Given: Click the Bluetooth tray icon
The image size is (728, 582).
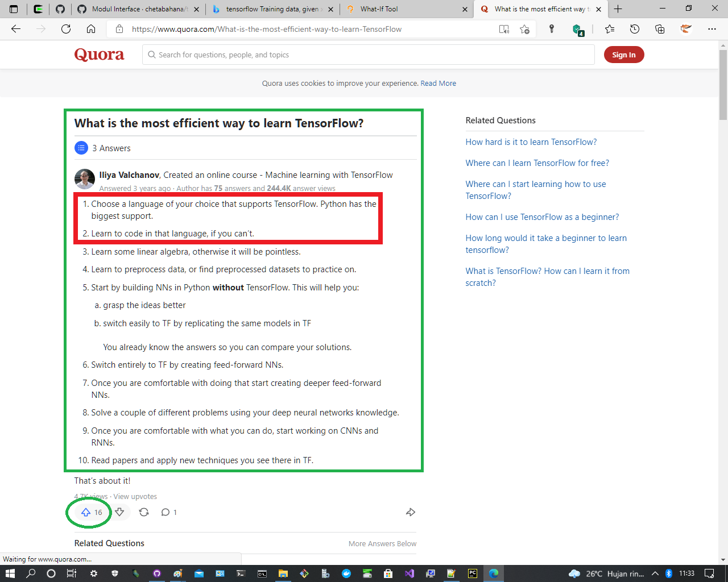Looking at the screenshot, I should [669, 573].
